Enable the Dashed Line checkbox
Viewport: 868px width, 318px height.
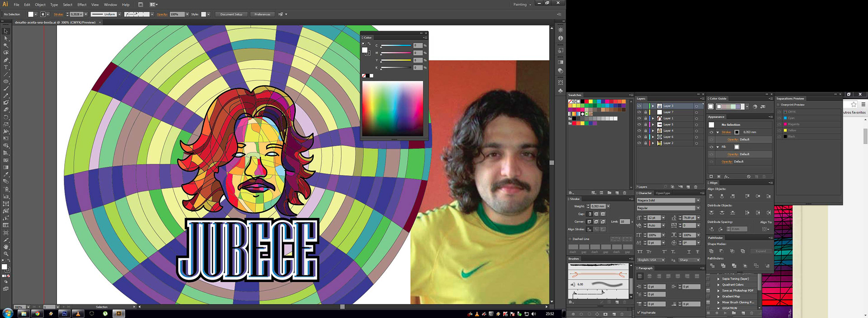click(570, 239)
